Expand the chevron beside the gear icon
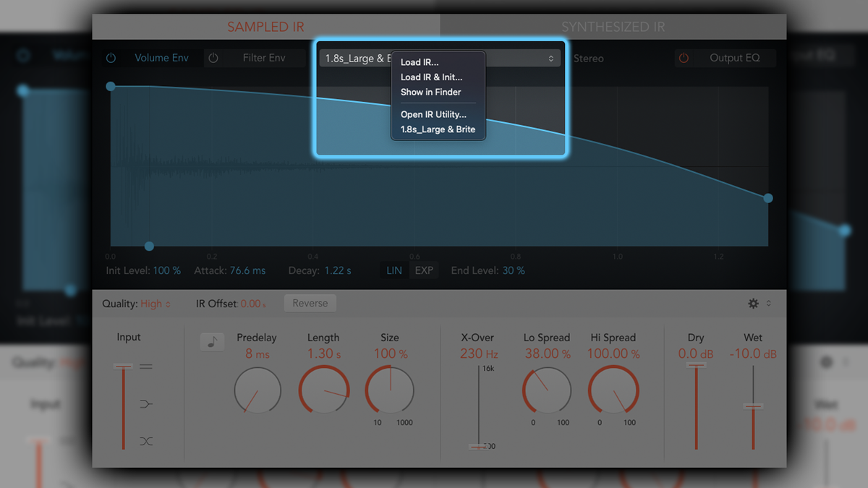 coord(768,304)
